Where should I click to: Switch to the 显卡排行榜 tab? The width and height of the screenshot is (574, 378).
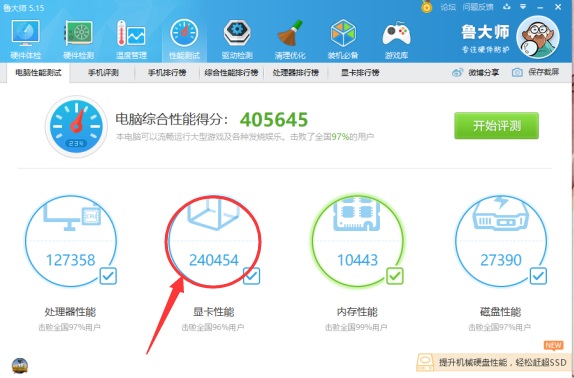click(360, 72)
